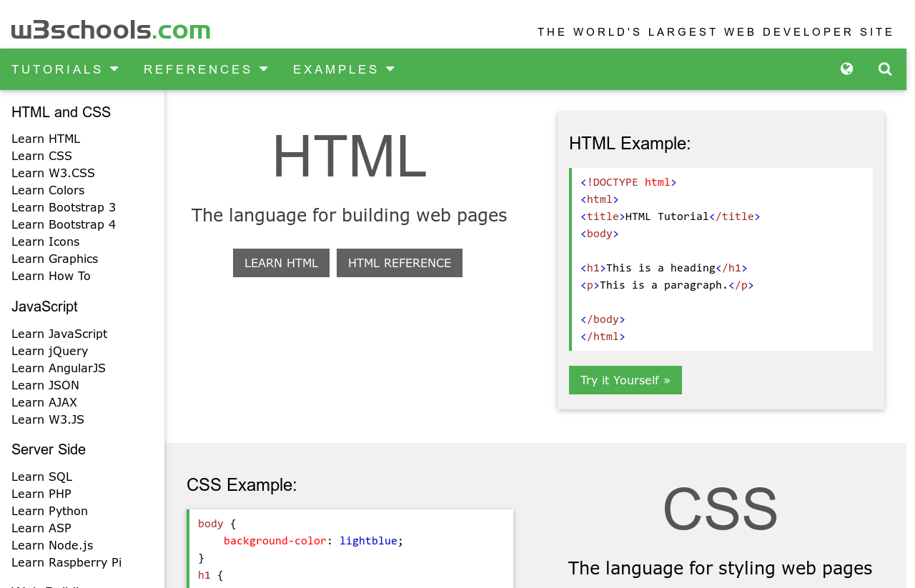Open Learn W3.JS sidebar link
Screen dimensions: 915x588
[x=48, y=419]
